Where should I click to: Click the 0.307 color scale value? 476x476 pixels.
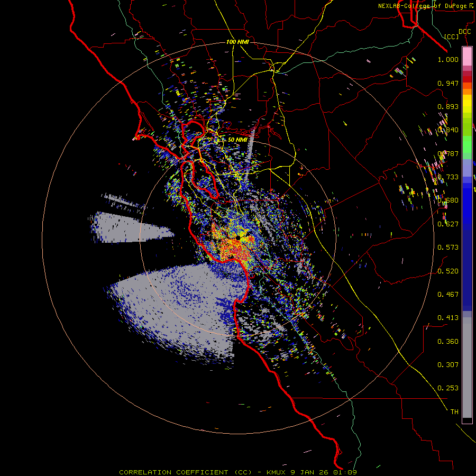[448, 365]
